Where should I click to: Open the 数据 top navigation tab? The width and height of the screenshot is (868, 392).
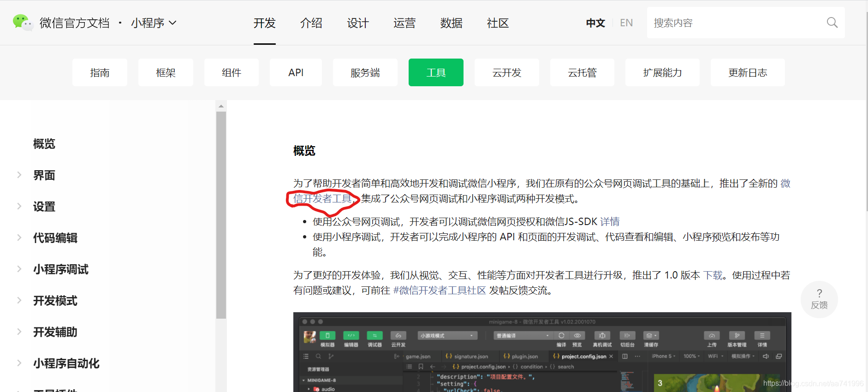click(x=452, y=23)
